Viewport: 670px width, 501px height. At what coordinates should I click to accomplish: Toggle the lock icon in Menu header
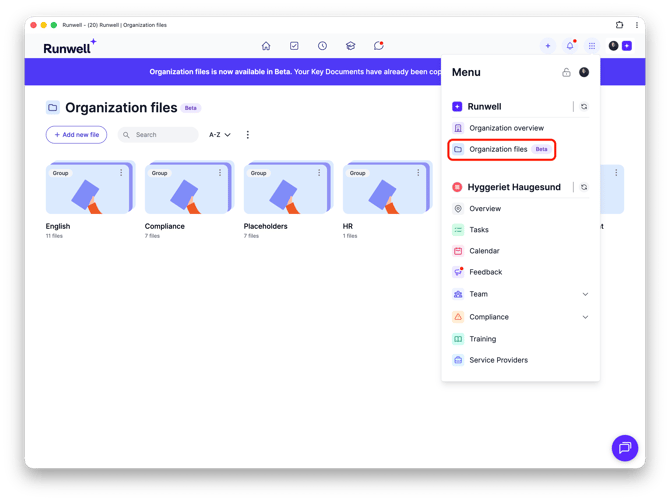pyautogui.click(x=566, y=72)
